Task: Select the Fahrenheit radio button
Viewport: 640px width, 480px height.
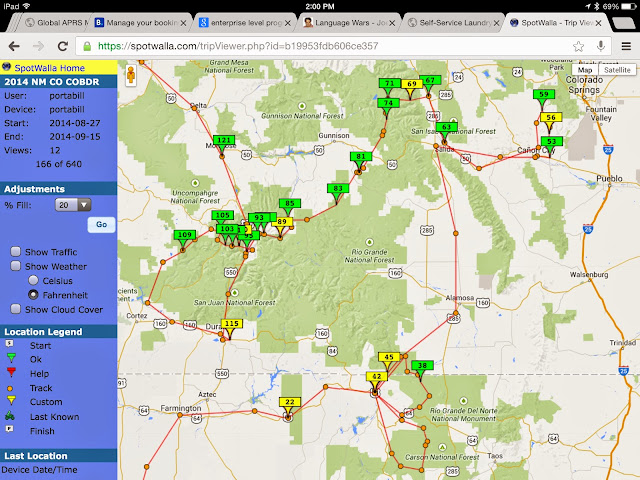Action: click(x=33, y=294)
